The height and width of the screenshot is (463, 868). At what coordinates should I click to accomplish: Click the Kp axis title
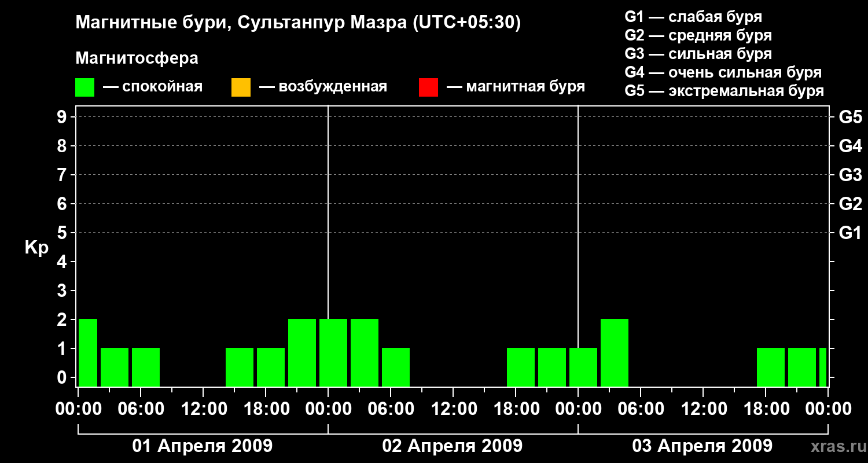click(x=37, y=248)
